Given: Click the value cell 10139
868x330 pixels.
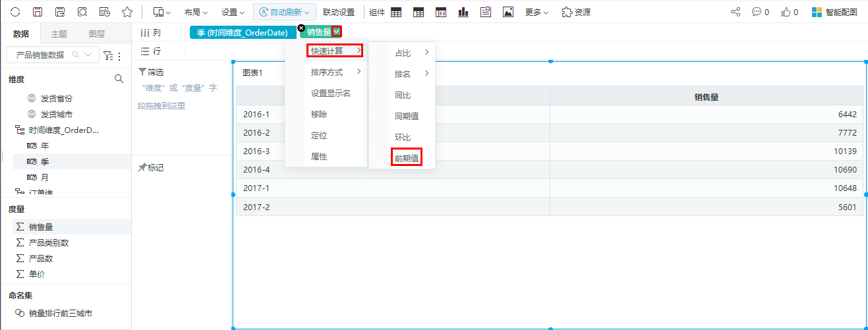Looking at the screenshot, I should point(706,151).
